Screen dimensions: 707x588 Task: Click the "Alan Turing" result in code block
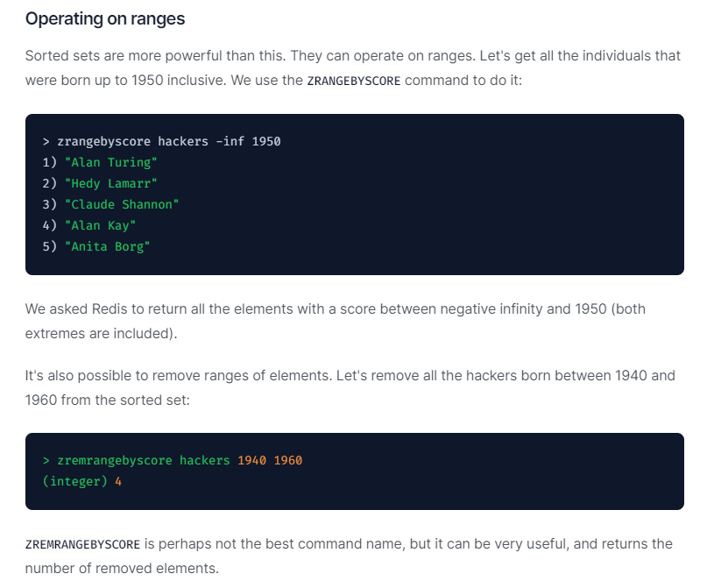coord(110,162)
